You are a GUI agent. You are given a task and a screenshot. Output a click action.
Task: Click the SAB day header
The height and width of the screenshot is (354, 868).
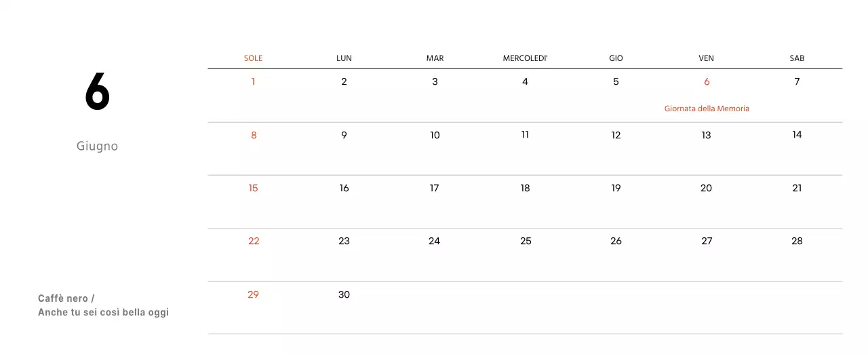[797, 58]
